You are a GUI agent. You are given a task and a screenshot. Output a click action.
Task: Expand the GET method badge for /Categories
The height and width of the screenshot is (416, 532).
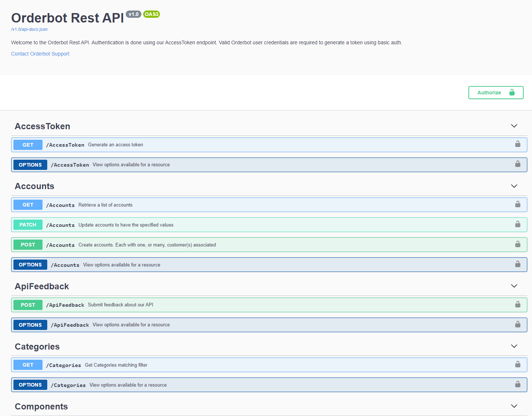(x=28, y=365)
